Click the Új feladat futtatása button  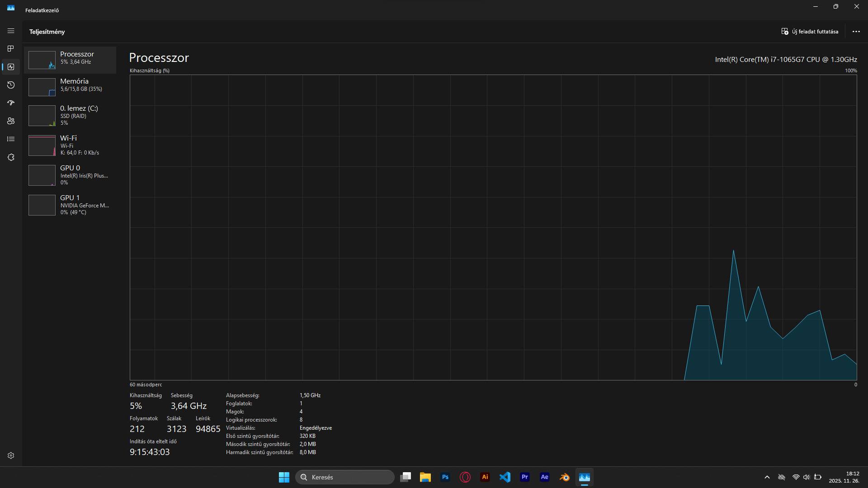pos(810,32)
